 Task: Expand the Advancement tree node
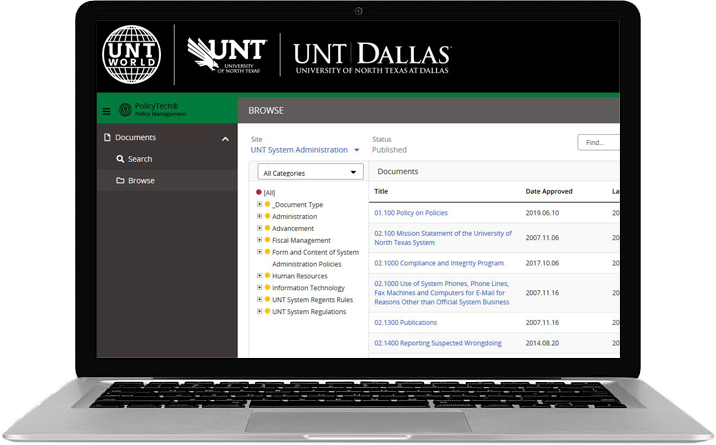[259, 228]
